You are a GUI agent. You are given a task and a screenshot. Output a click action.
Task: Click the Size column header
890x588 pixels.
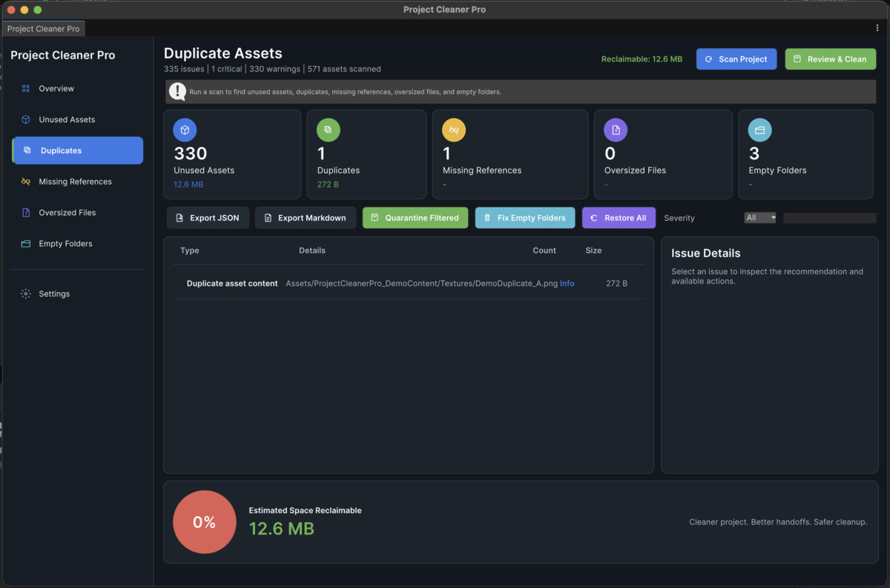[593, 251]
